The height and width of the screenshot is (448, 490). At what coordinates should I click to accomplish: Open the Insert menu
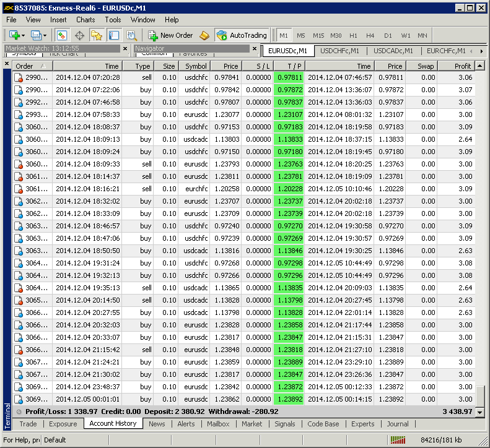pyautogui.click(x=58, y=20)
